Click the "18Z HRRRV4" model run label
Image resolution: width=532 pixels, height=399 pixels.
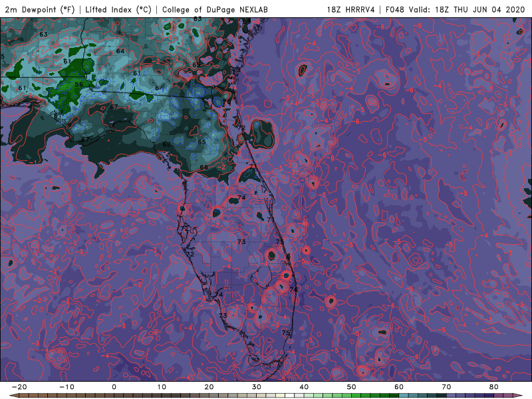tap(350, 9)
